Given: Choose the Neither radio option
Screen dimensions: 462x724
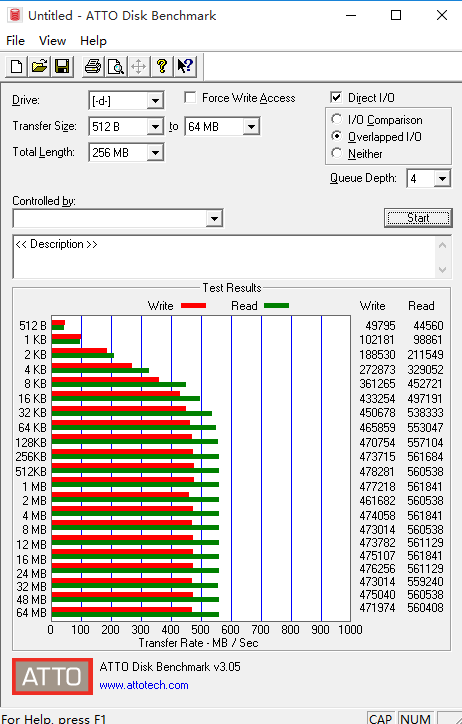Looking at the screenshot, I should point(337,153).
